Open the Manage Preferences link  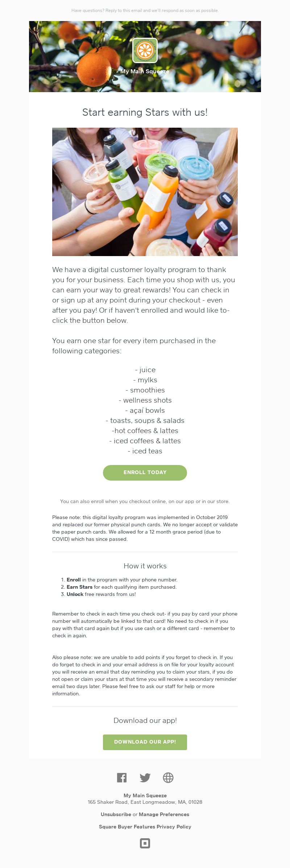pyautogui.click(x=164, y=814)
